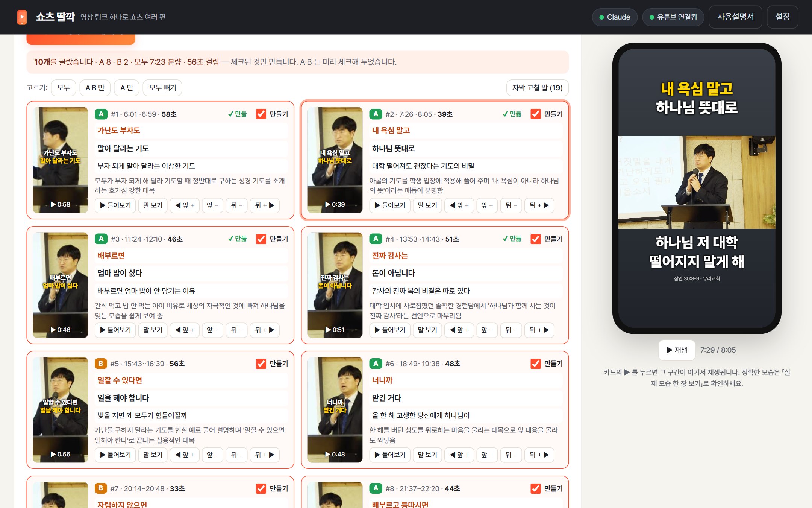812x508 pixels.
Task: Select the 모두 filter chip
Action: (x=63, y=88)
